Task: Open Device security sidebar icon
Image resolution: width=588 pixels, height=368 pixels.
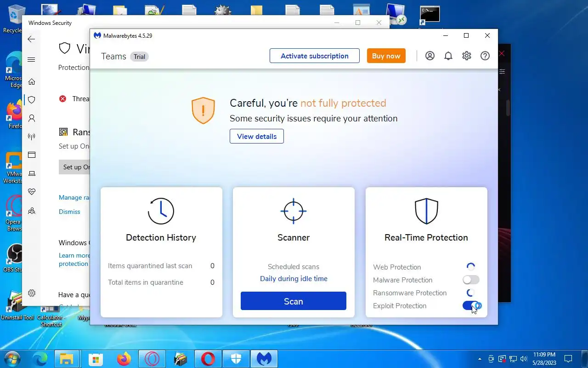Action: (32, 173)
